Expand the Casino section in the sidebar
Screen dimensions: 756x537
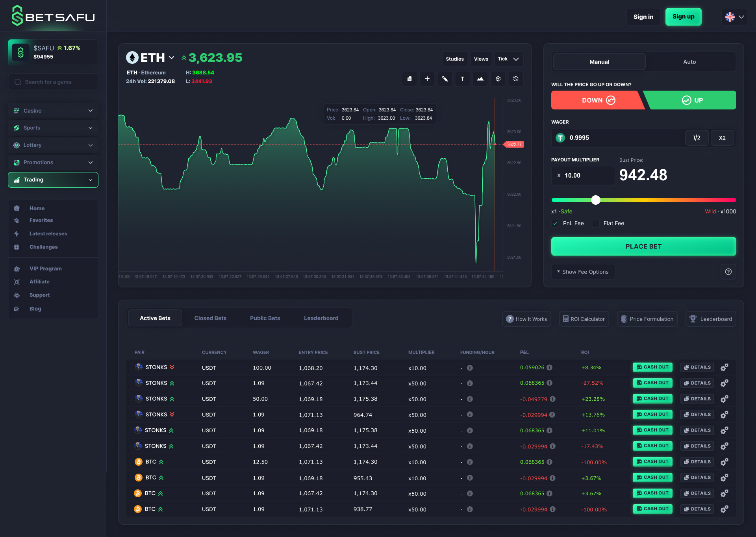[x=53, y=111]
